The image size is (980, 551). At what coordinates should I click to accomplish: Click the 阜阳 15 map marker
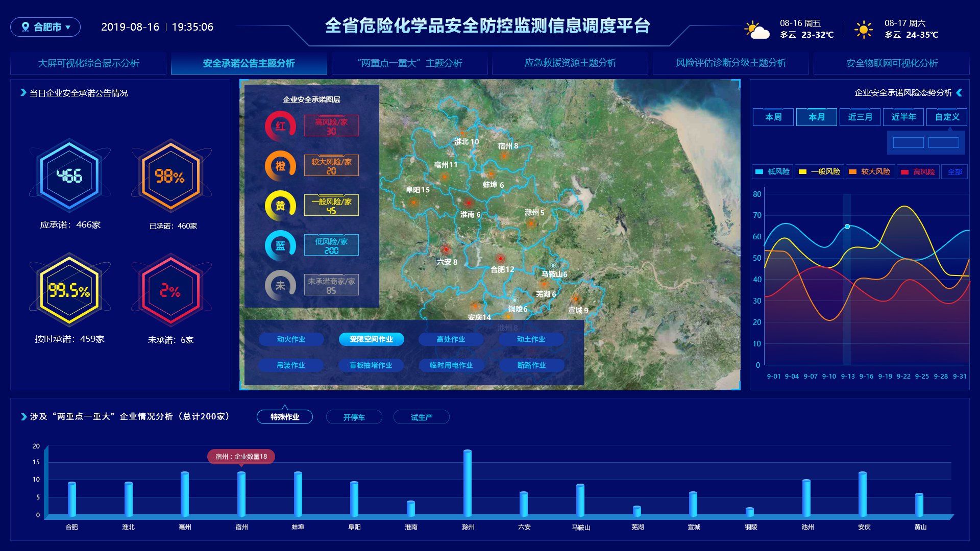point(413,202)
